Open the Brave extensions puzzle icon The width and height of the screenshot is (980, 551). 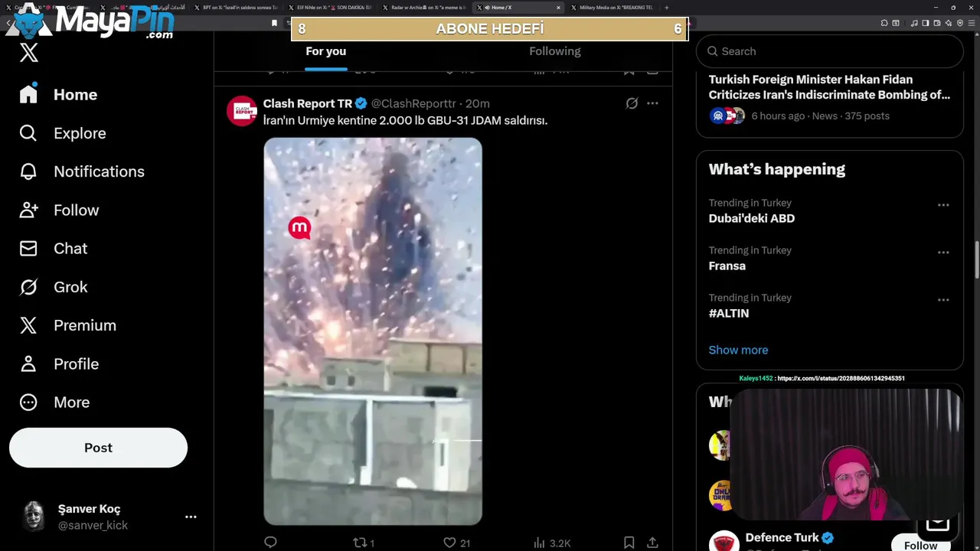[884, 23]
